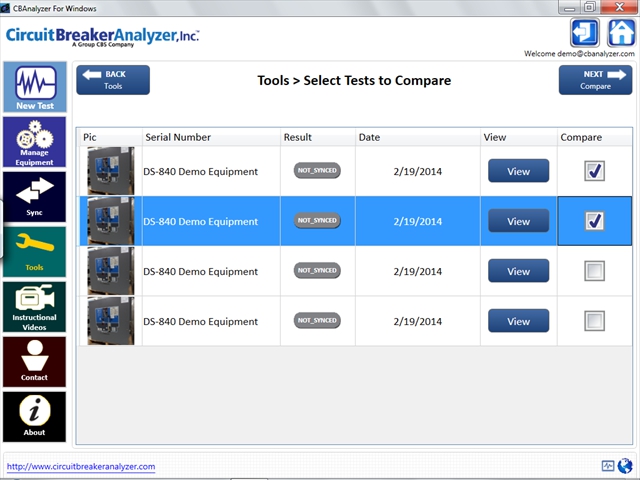Click View button in highlighted second row

tap(518, 221)
